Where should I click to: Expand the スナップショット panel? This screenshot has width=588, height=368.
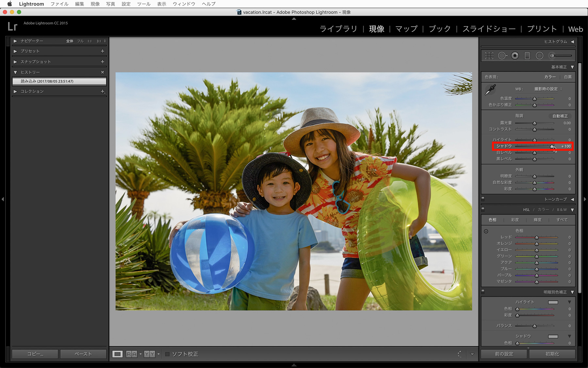[x=15, y=61]
